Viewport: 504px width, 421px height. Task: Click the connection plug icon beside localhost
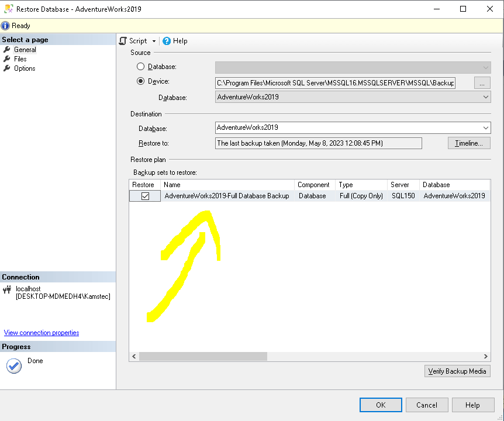[x=7, y=289]
